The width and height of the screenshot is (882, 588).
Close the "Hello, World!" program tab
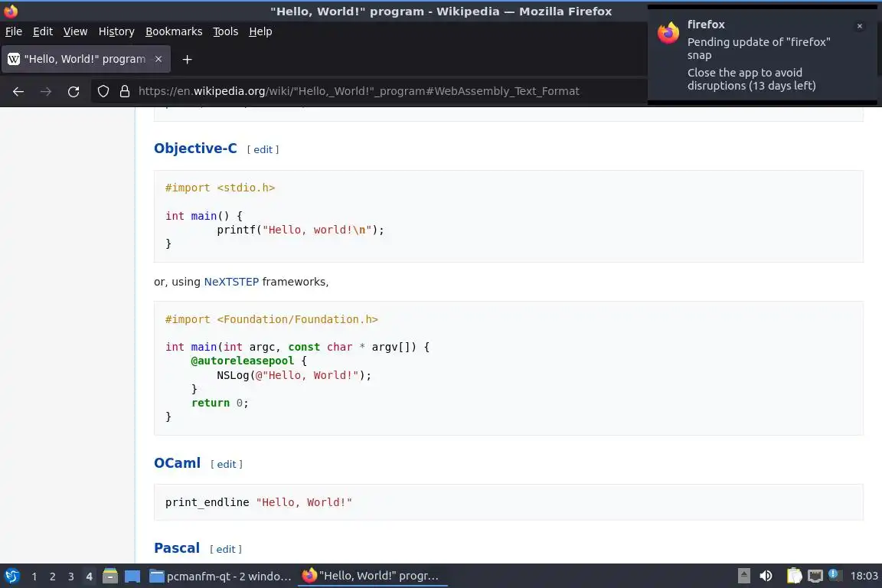pyautogui.click(x=158, y=59)
